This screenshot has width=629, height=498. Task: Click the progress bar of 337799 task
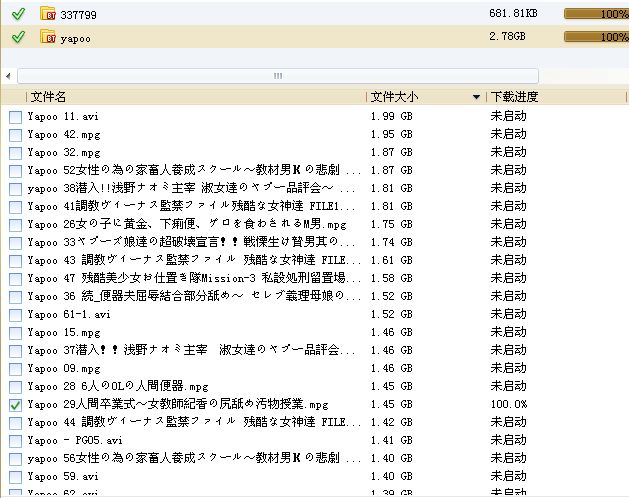[x=596, y=14]
